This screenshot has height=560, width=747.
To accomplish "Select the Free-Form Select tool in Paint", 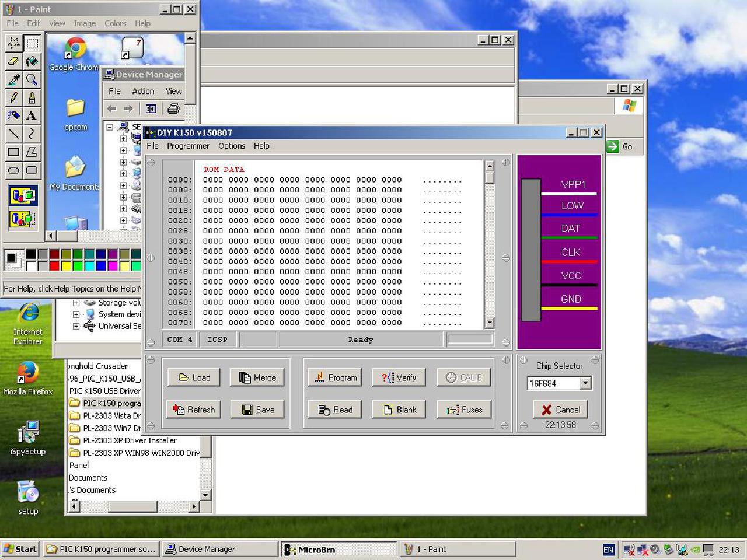I will pyautogui.click(x=13, y=43).
